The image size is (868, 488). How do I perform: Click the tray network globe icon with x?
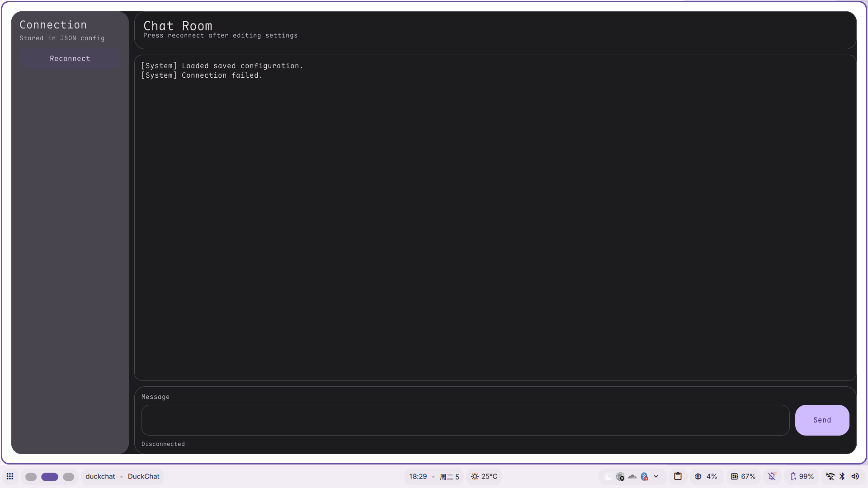point(620,476)
